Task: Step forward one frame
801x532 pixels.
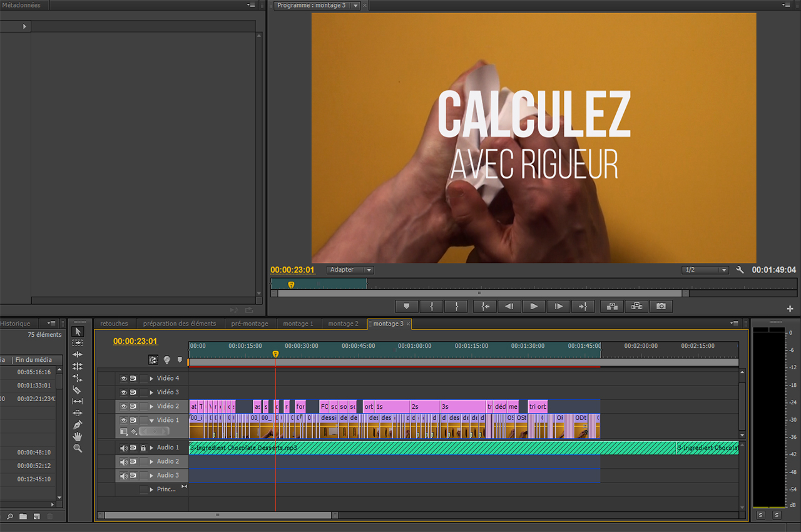Action: pyautogui.click(x=558, y=306)
